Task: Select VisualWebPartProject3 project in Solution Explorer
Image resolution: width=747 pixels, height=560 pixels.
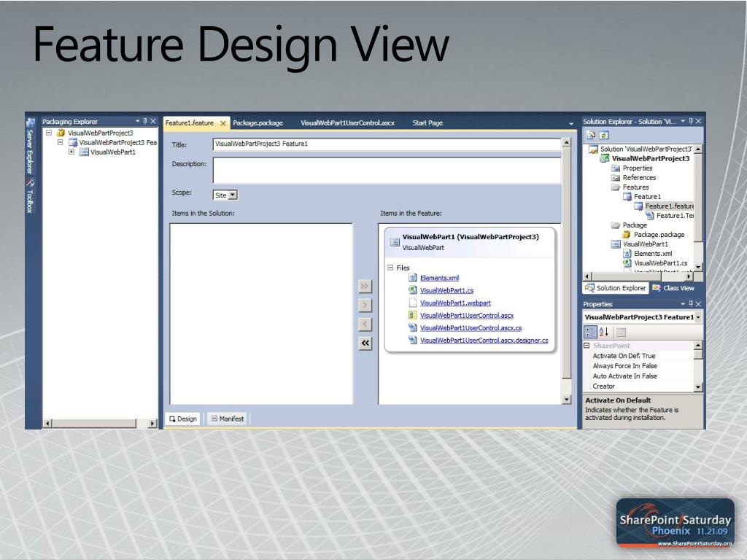Action: pos(650,158)
